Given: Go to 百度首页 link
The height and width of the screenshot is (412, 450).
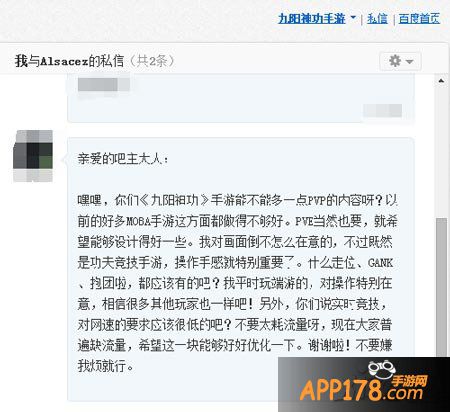Looking at the screenshot, I should tap(419, 19).
